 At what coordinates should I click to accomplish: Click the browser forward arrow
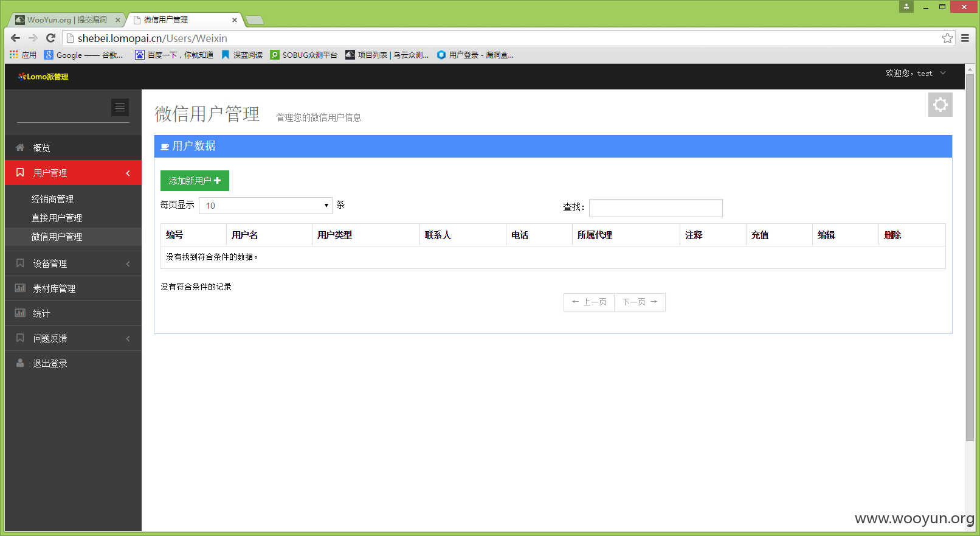33,38
